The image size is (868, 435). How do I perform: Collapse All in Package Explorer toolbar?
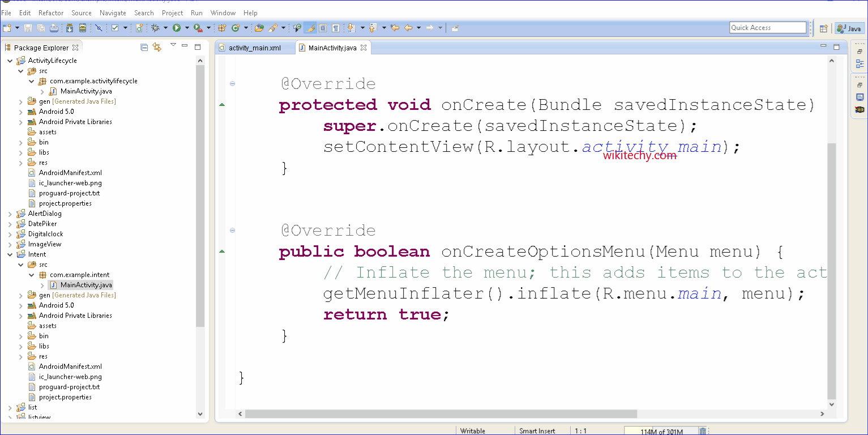pos(144,48)
